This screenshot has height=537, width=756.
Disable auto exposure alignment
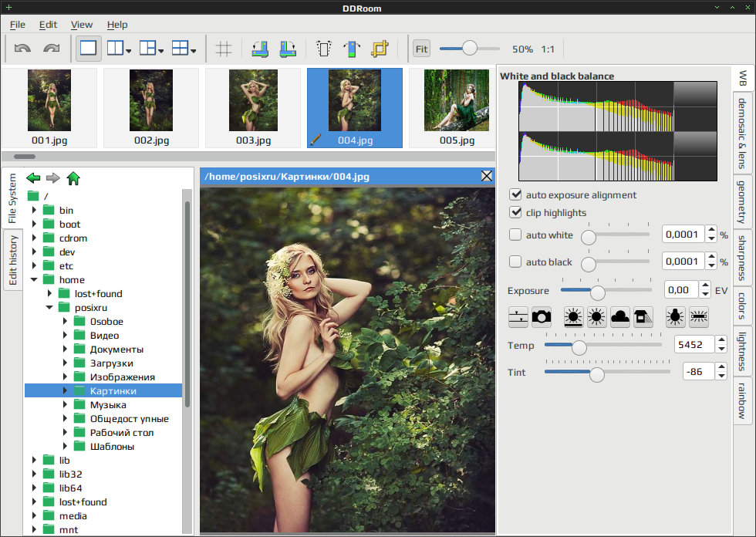[x=515, y=194]
